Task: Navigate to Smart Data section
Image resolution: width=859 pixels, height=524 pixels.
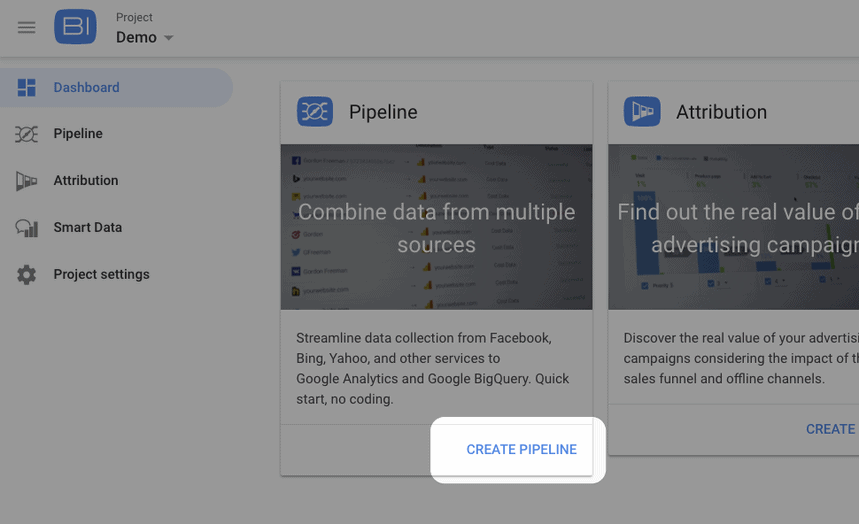Action: tap(88, 228)
